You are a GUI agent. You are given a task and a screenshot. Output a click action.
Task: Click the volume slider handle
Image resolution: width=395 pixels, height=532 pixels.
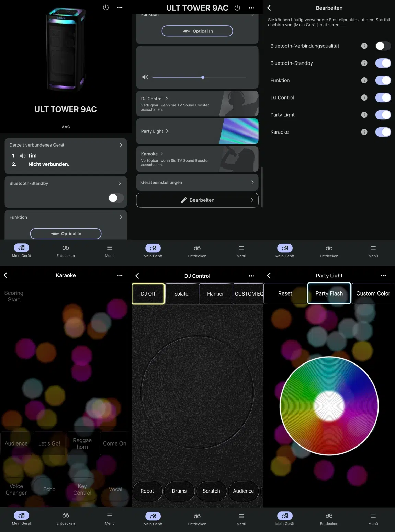(203, 77)
